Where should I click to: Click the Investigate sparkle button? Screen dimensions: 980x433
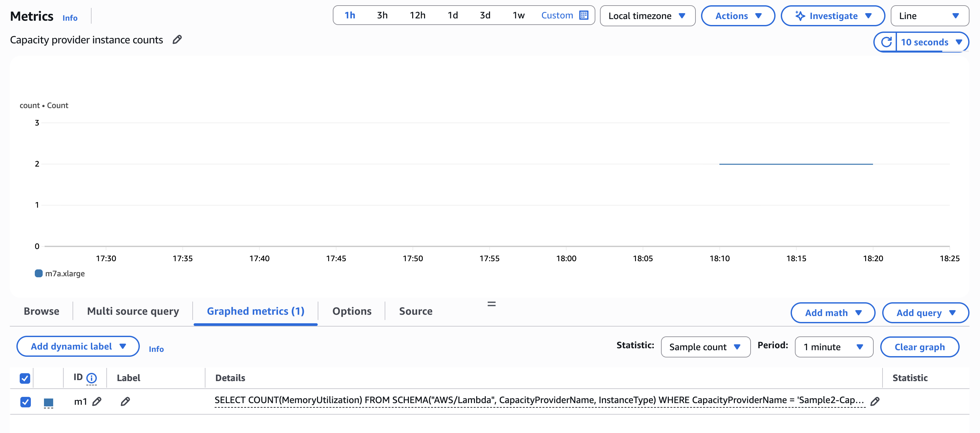(832, 16)
